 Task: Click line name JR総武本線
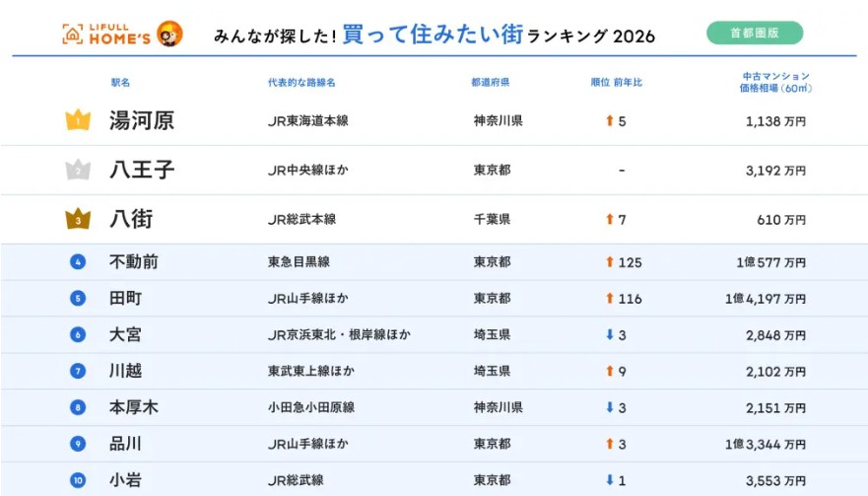[x=302, y=220]
